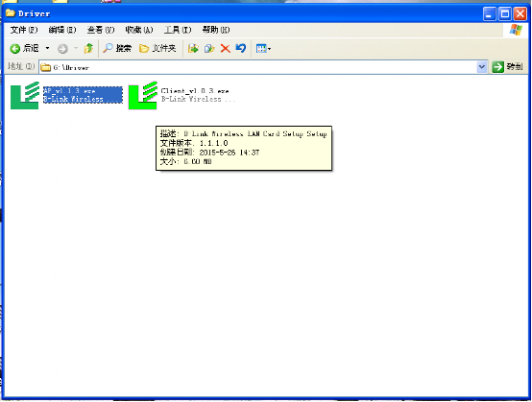This screenshot has width=532, height=402.
Task: Click the Move To folder icon
Action: (x=193, y=49)
